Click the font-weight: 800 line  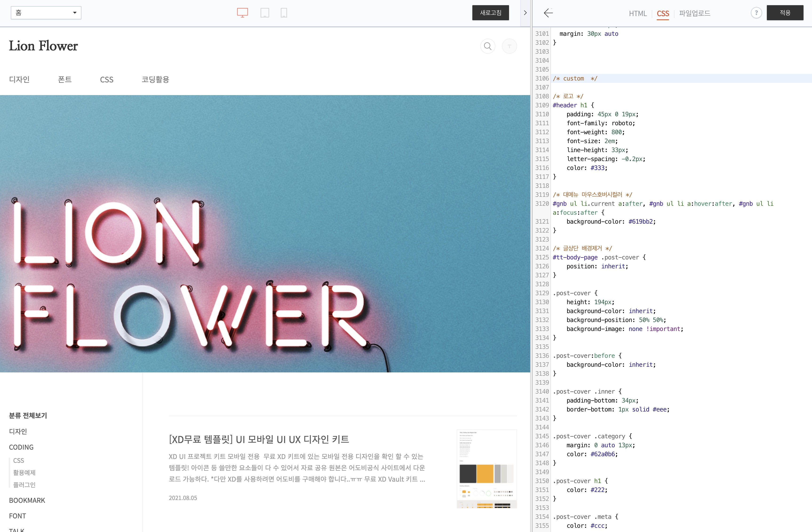(595, 132)
